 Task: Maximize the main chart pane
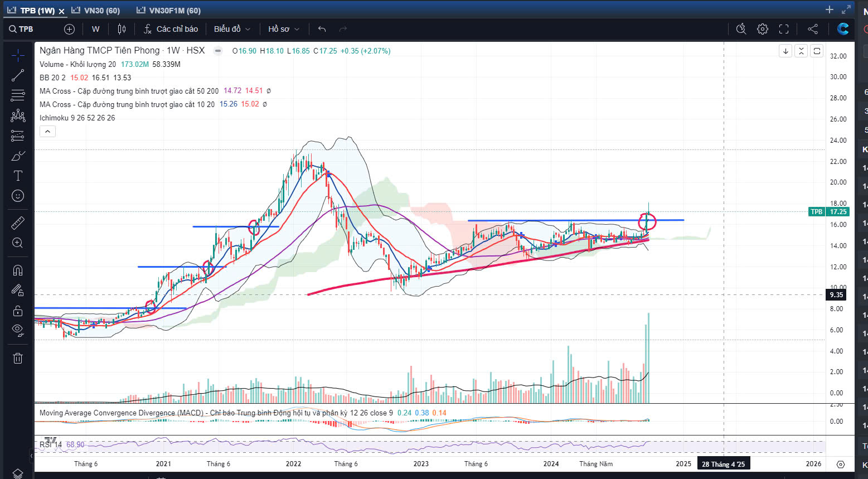(817, 51)
